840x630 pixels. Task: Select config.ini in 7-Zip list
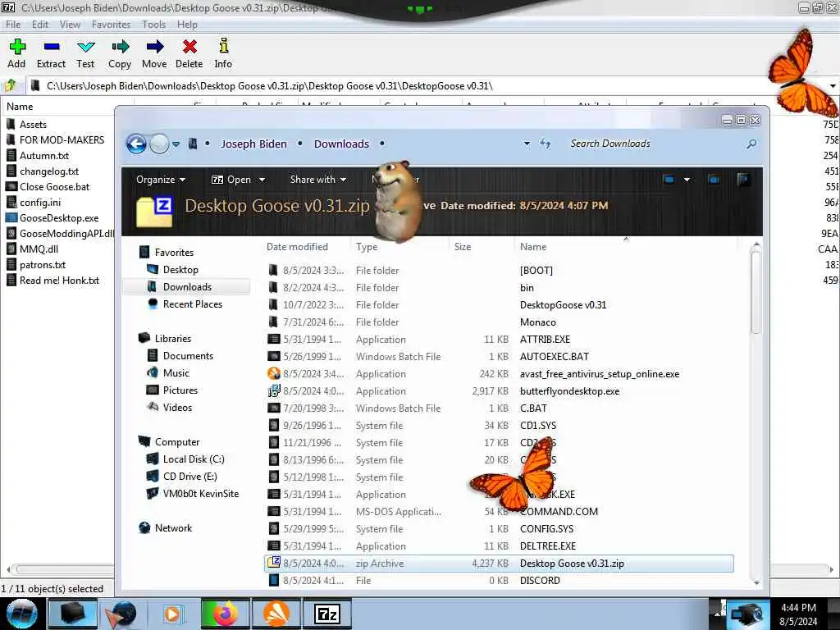click(40, 202)
